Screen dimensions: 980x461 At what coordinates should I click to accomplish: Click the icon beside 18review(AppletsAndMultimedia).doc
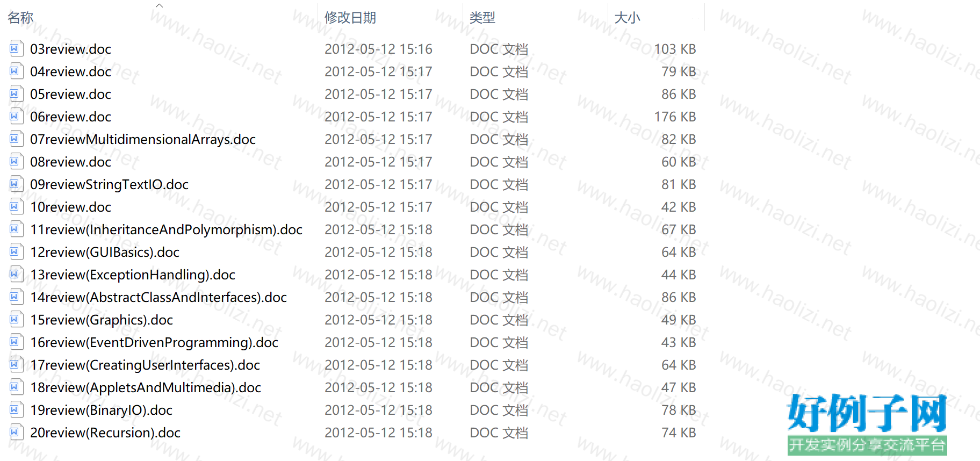(16, 387)
